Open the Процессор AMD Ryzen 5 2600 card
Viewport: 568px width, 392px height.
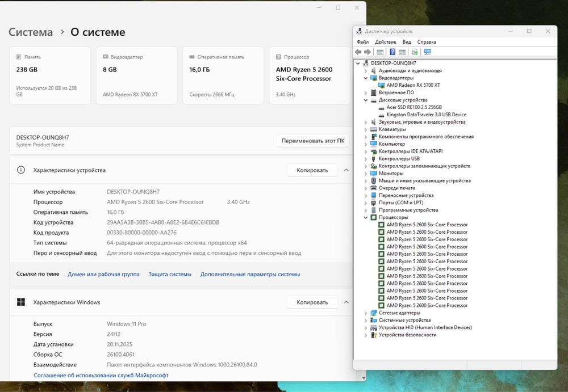[310, 75]
